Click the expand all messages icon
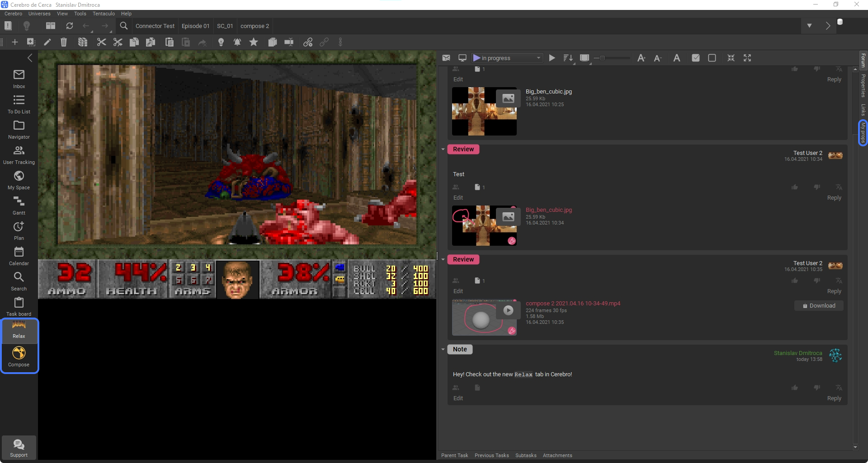Image resolution: width=868 pixels, height=463 pixels. click(747, 58)
